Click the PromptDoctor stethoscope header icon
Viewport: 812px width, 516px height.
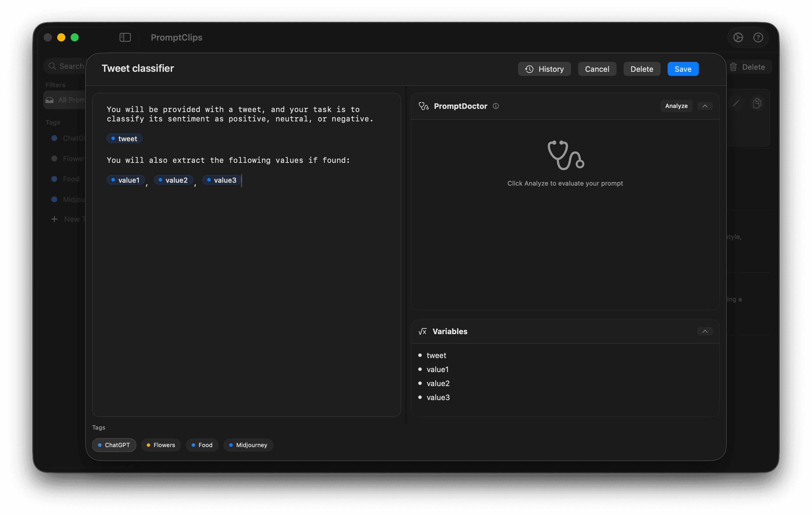423,106
